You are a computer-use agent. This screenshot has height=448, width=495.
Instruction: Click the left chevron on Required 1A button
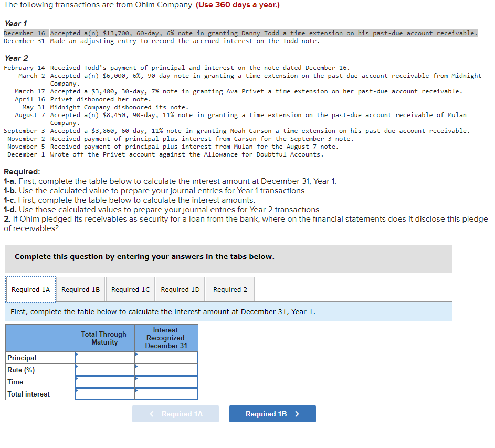click(x=152, y=414)
